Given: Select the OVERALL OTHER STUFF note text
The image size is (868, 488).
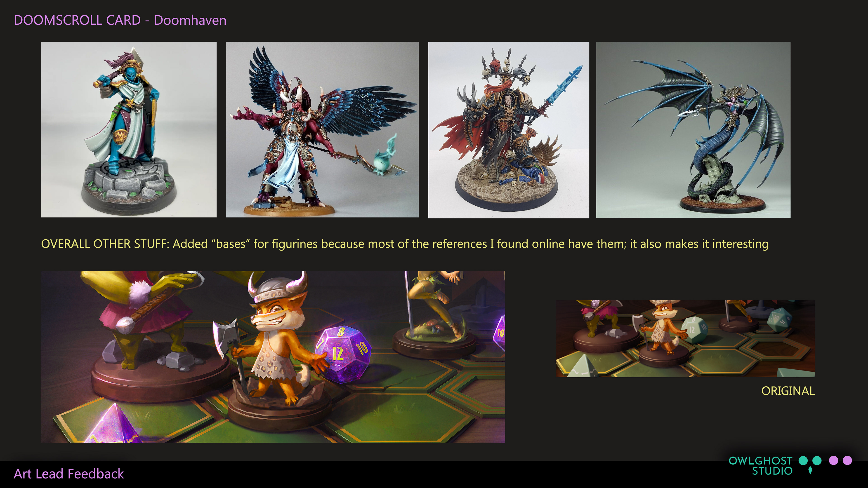Looking at the screenshot, I should click(405, 244).
